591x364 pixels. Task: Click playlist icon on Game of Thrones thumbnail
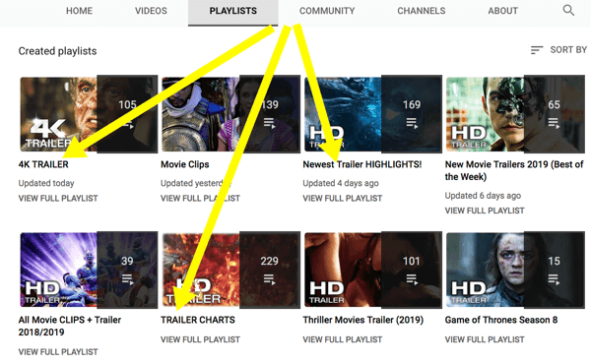tap(554, 279)
